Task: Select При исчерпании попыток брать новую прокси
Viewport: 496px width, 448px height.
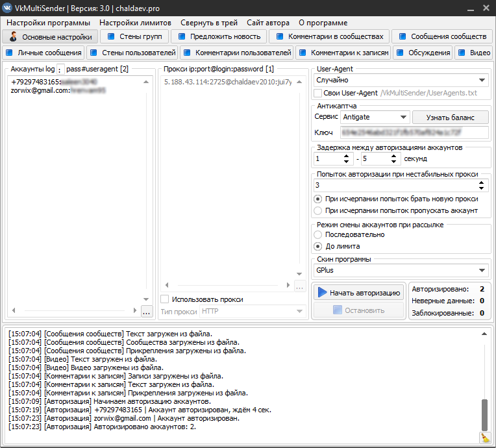Action: (317, 199)
